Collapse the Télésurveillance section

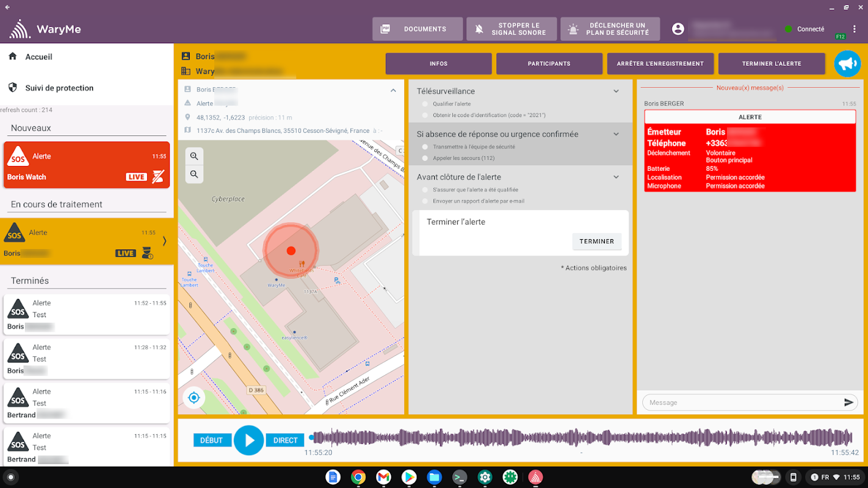tap(616, 91)
